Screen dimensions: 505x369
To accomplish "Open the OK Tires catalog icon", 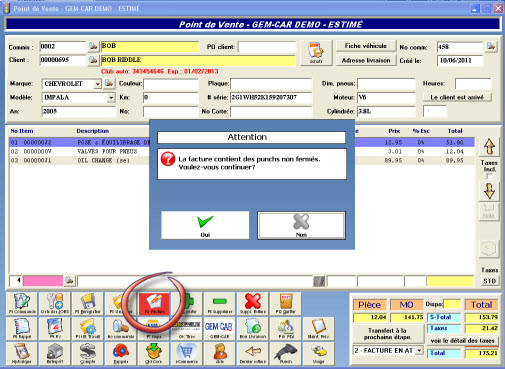I will pyautogui.click(x=187, y=329).
